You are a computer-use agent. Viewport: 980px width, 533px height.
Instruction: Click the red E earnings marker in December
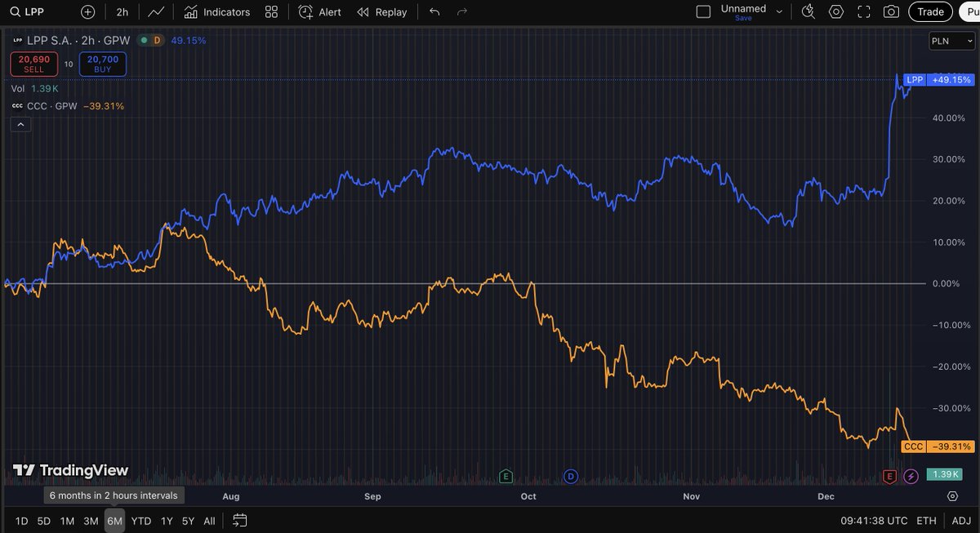pos(889,475)
